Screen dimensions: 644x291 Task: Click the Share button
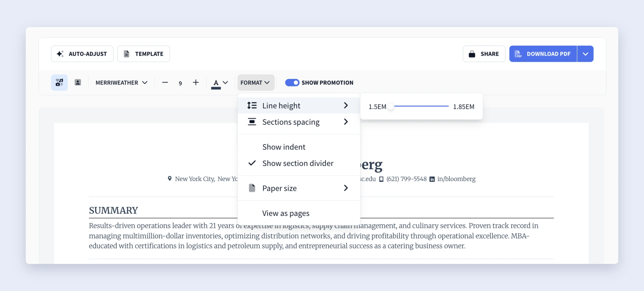point(484,54)
